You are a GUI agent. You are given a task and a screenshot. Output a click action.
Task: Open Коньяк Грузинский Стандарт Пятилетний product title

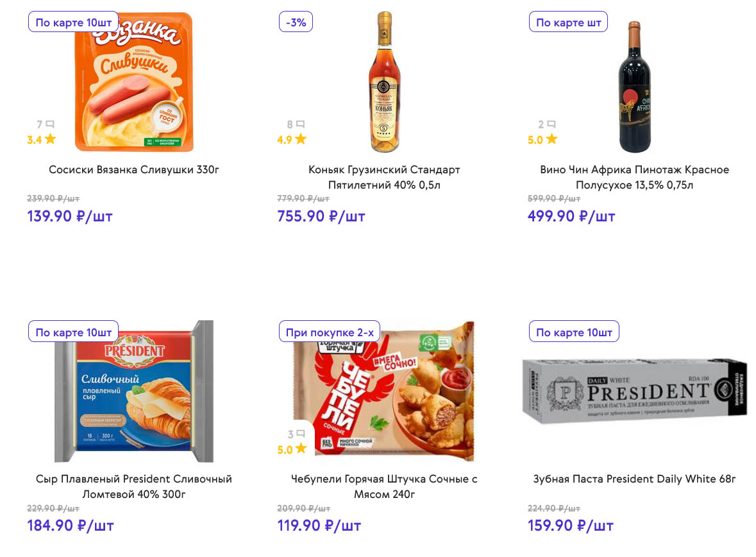(384, 178)
